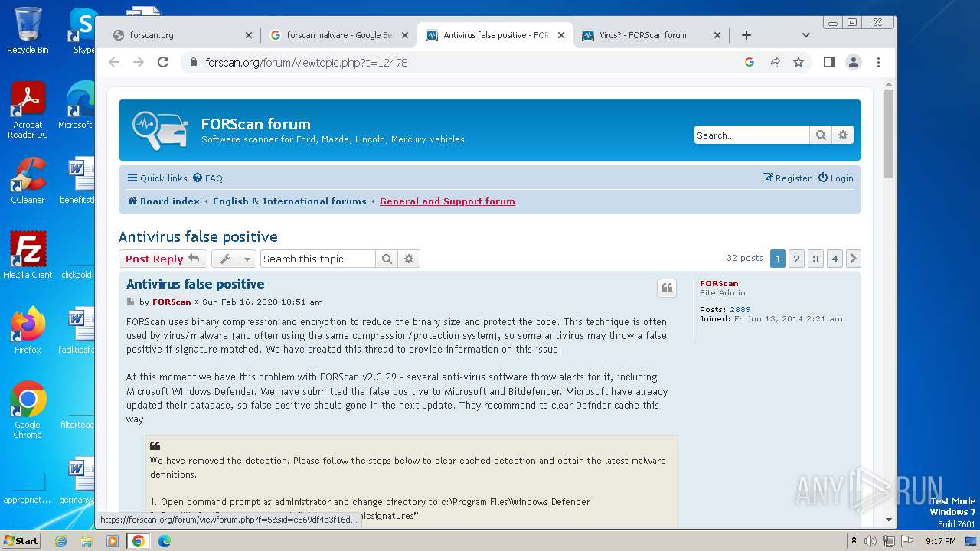Open FORScan author link in post byline
This screenshot has height=551, width=980.
[x=171, y=302]
